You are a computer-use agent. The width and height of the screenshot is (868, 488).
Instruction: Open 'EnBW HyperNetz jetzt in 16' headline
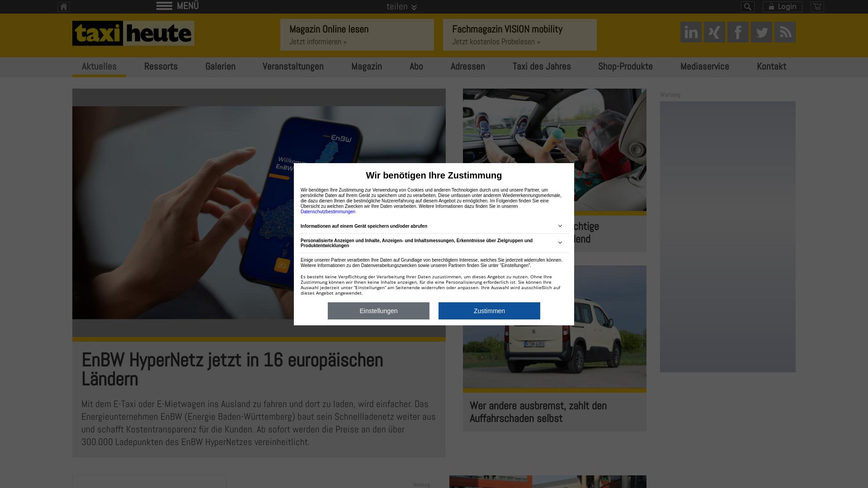(232, 370)
